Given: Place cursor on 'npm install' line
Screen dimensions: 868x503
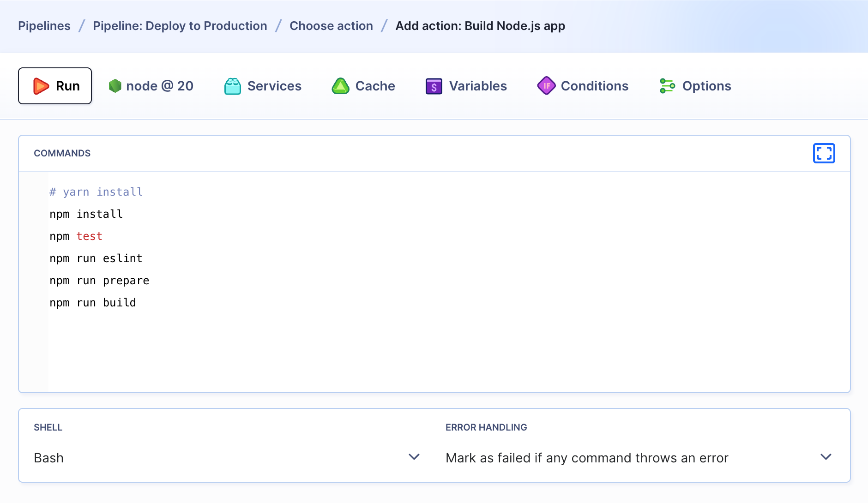Looking at the screenshot, I should coord(86,214).
